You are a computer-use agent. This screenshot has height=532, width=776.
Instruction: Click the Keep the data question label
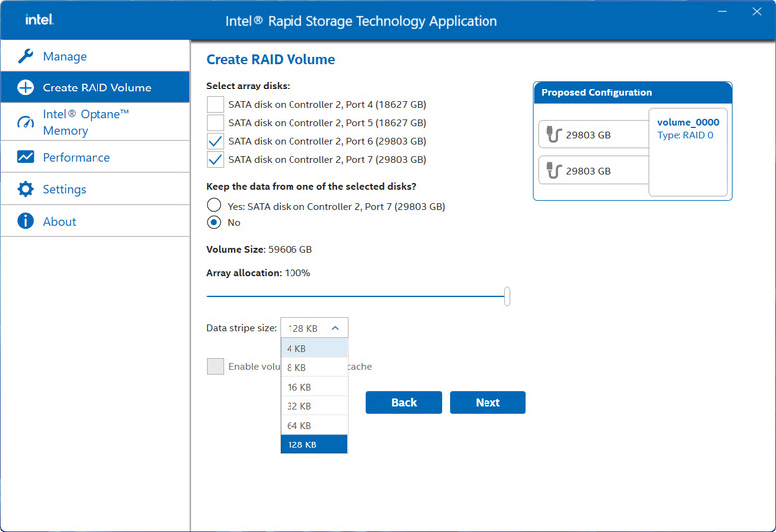pos(311,186)
